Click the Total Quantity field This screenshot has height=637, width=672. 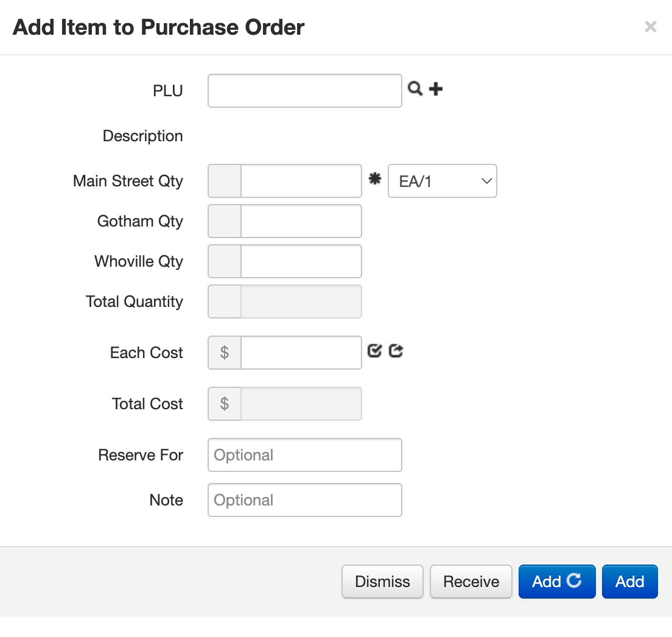coord(301,301)
